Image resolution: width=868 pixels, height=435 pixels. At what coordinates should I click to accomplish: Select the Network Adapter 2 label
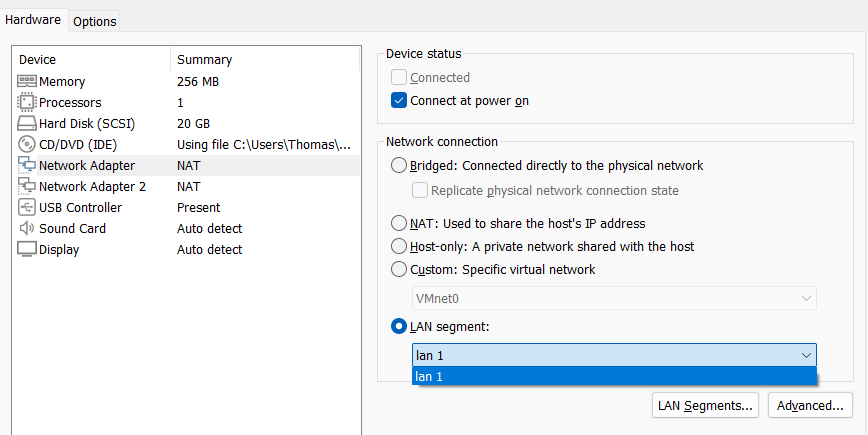pyautogui.click(x=92, y=187)
